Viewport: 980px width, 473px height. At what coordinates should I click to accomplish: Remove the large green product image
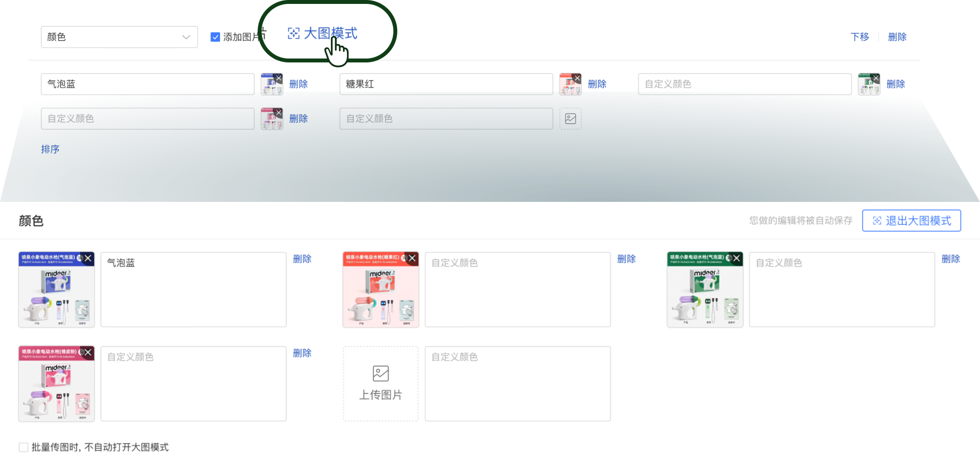(736, 258)
